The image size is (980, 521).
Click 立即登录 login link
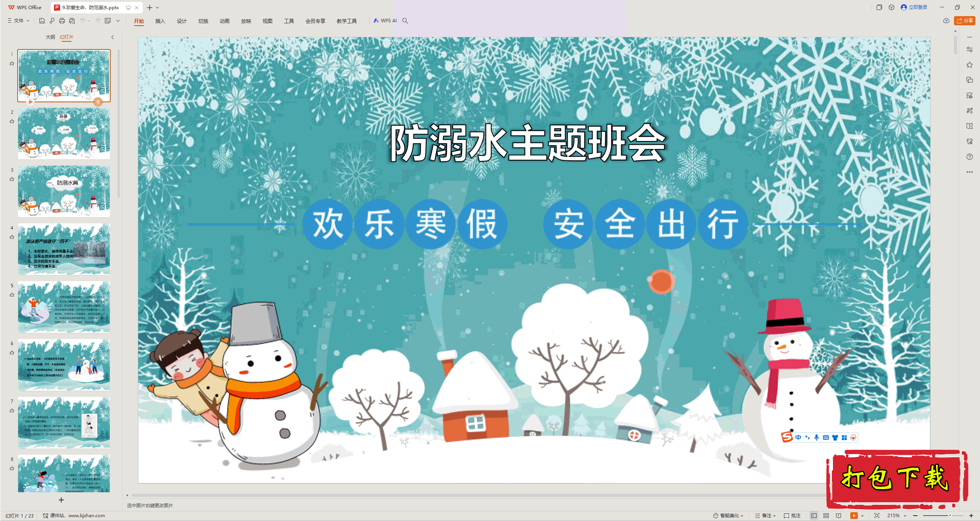coord(914,7)
